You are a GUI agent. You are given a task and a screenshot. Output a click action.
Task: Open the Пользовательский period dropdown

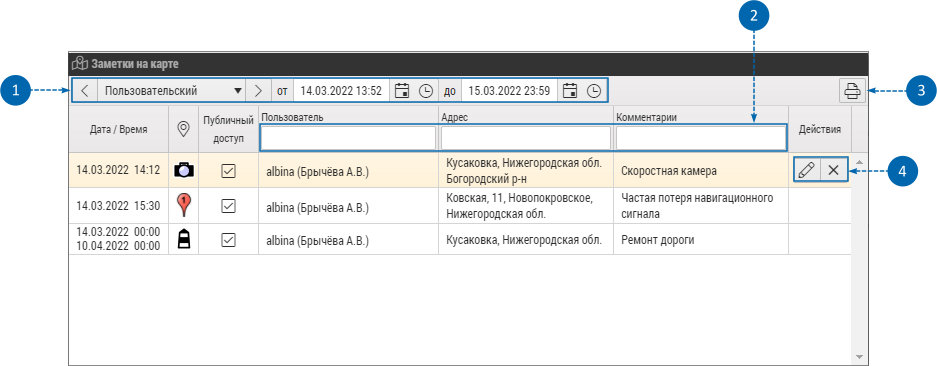tap(172, 91)
